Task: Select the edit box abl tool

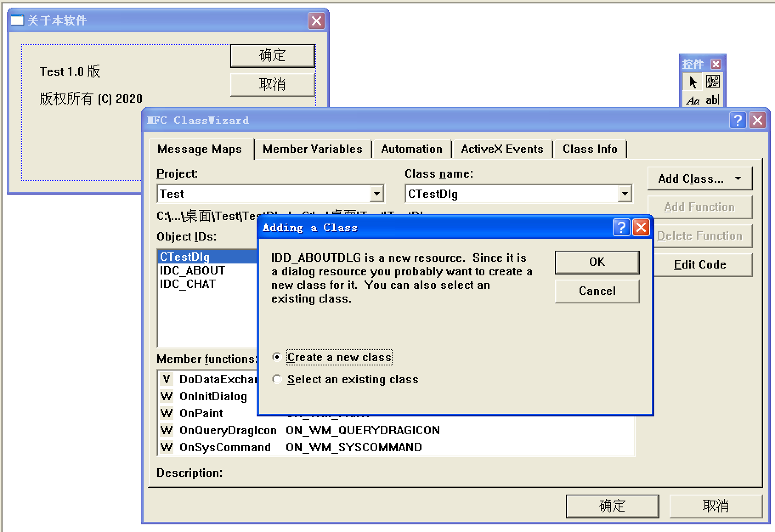Action: (x=713, y=100)
